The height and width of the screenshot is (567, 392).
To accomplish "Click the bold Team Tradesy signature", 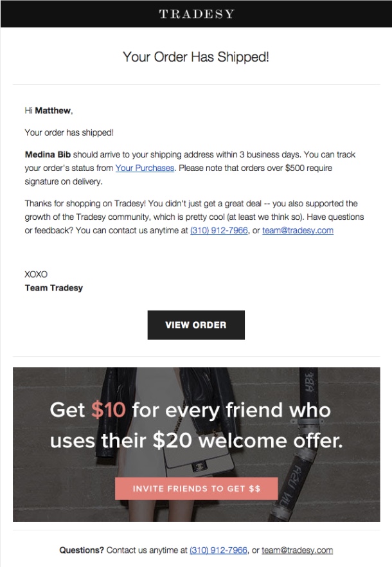I will pos(54,288).
